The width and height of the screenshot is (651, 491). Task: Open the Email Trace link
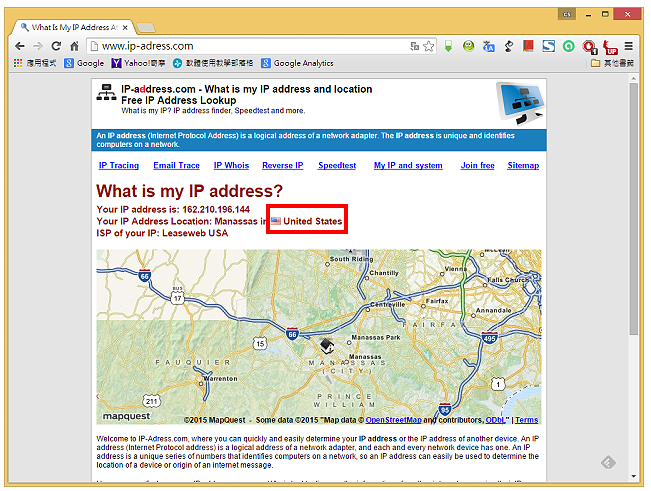click(x=176, y=165)
